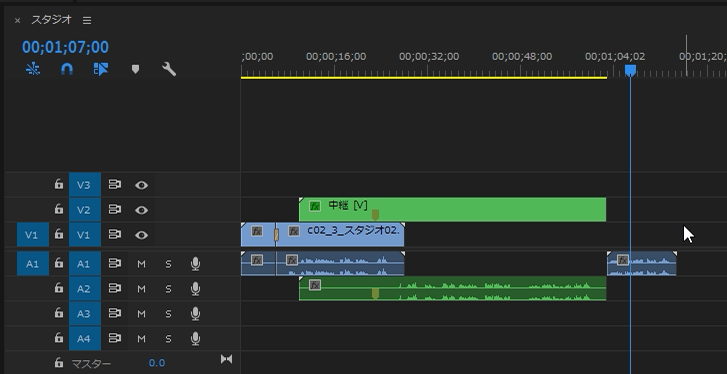Toggle sync lock on A3
The image size is (727, 374).
click(115, 313)
